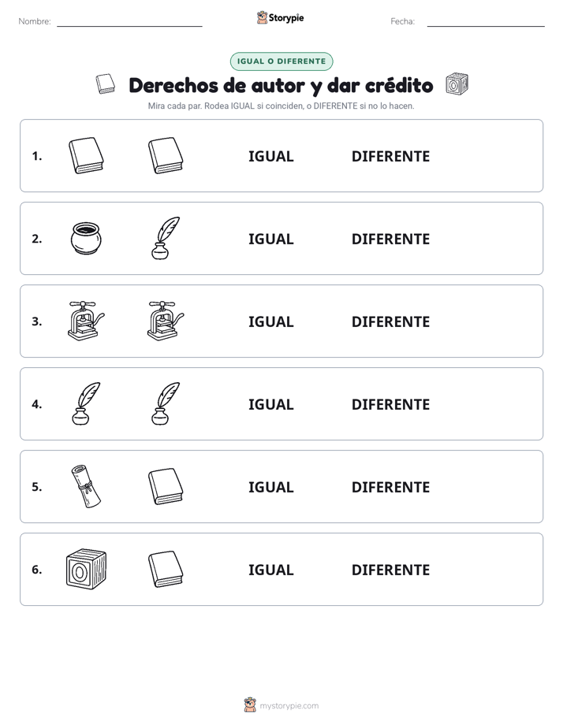Viewport: 563px width, 728px height.
Task: Choose IGUAL in row 4
Action: [270, 404]
